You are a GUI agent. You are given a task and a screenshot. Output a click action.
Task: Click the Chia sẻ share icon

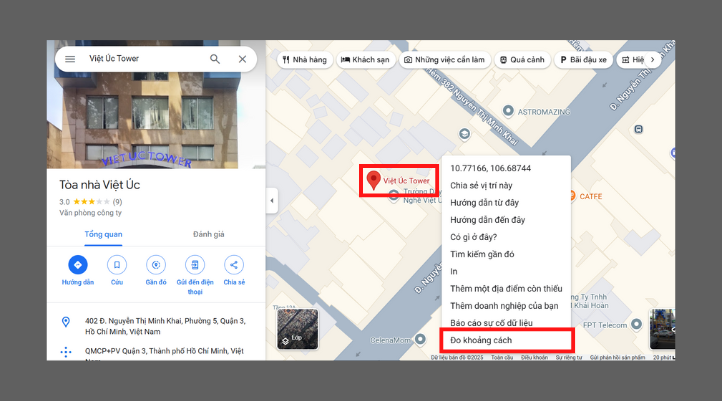pyautogui.click(x=234, y=265)
